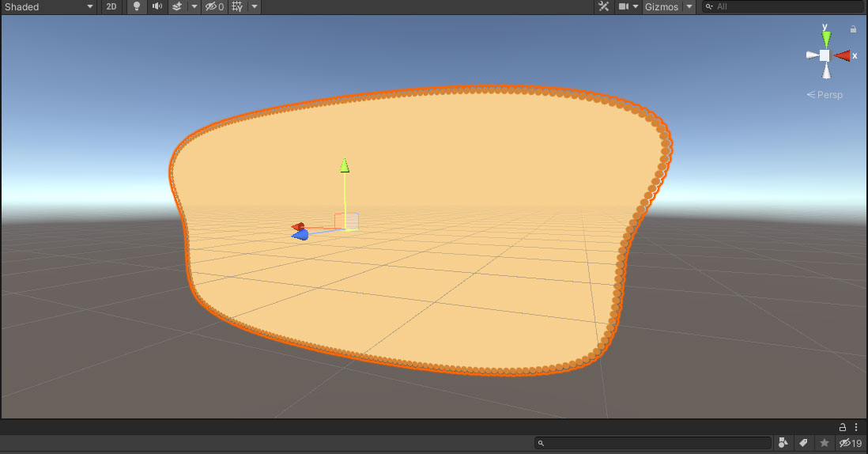Click the white left cone on orientation gizmo
The height and width of the screenshot is (454, 868).
coord(812,55)
